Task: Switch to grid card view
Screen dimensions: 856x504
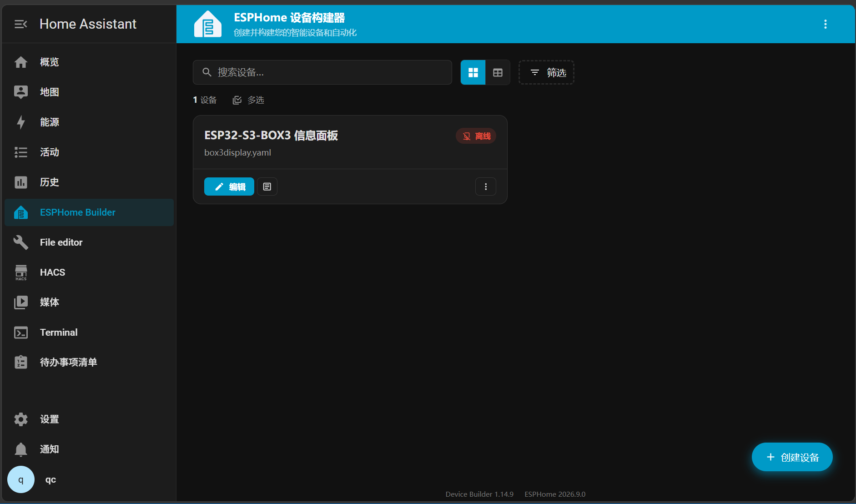Action: [x=473, y=72]
